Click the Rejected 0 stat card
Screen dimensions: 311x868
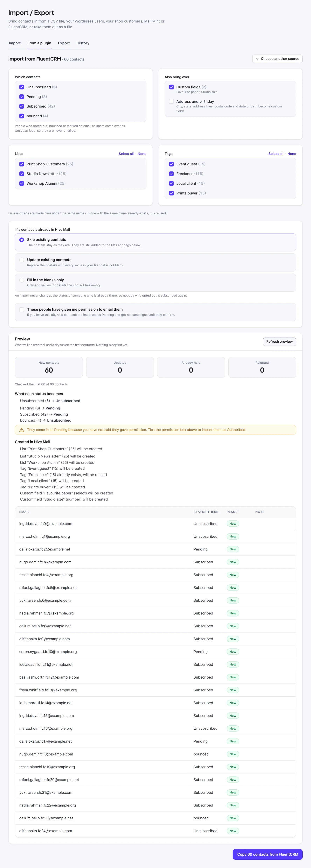(262, 367)
